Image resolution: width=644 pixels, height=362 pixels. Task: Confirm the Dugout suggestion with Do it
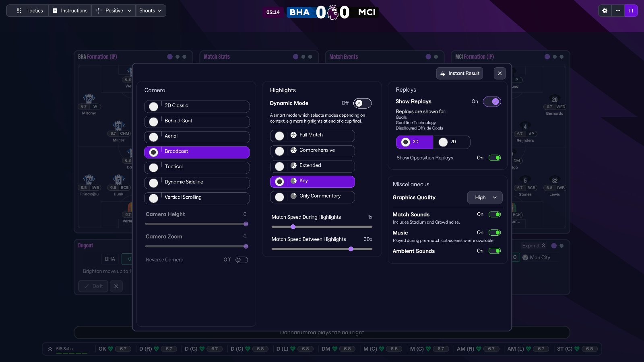pyautogui.click(x=93, y=286)
